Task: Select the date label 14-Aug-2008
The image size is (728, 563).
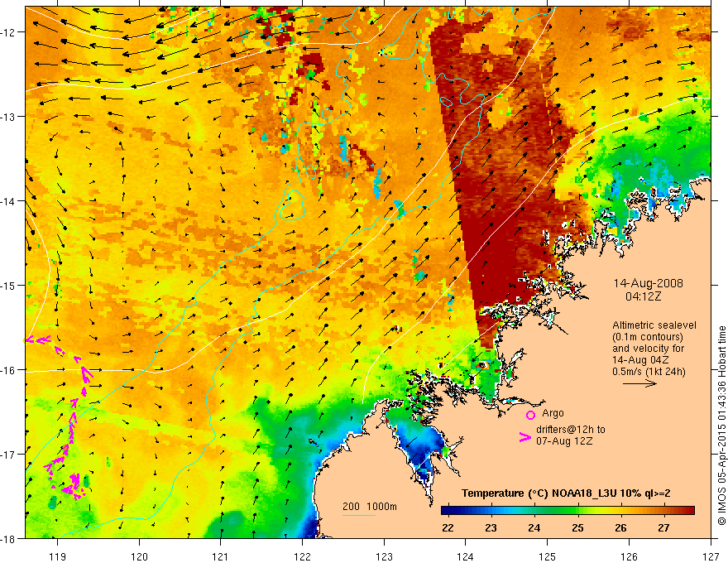Action: click(648, 283)
